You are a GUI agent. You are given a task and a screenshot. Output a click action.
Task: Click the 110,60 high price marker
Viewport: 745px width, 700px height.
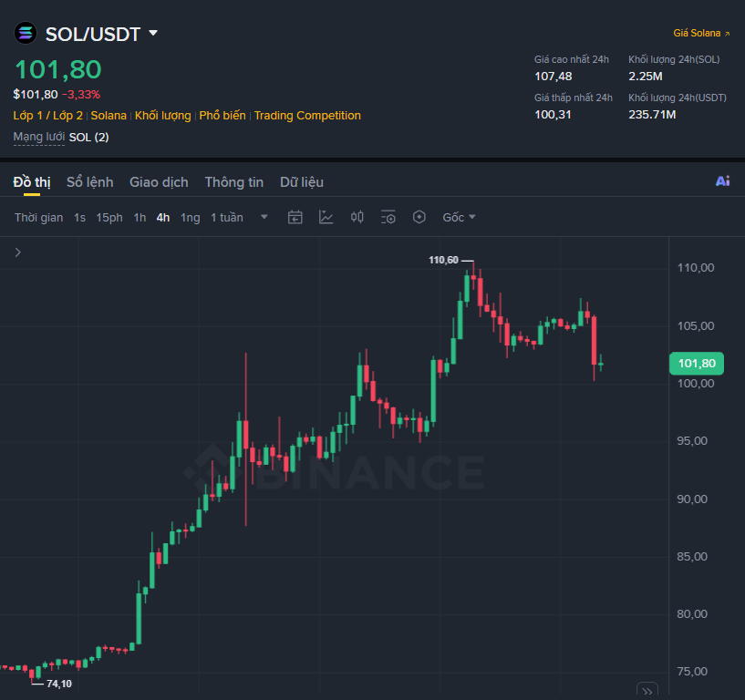pos(444,260)
